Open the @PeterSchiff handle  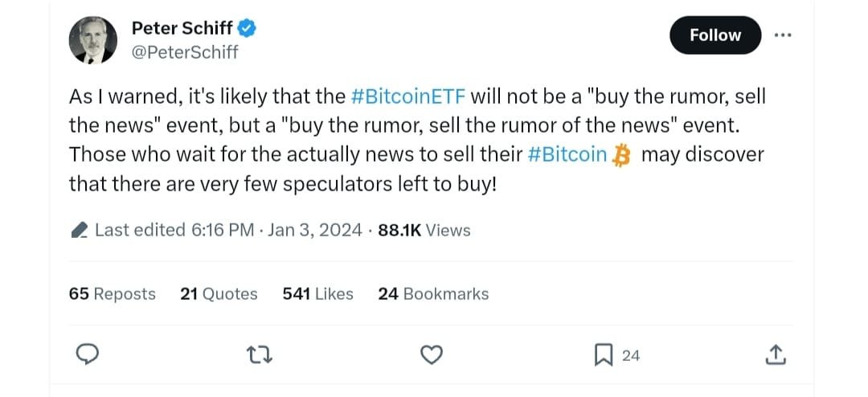pyautogui.click(x=185, y=52)
